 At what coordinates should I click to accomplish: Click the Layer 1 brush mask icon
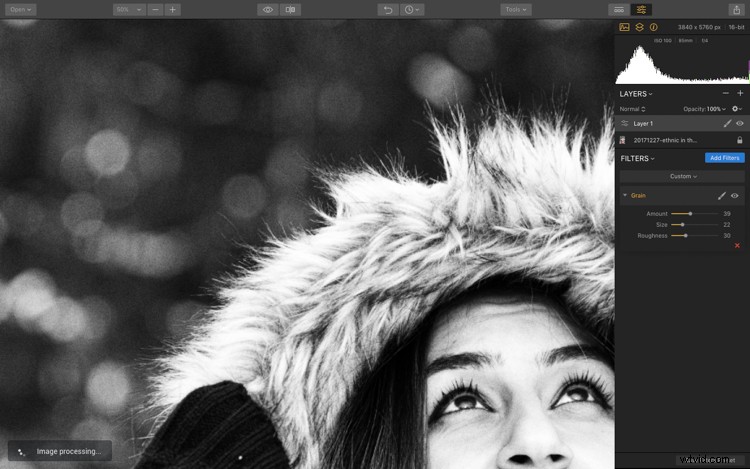tap(727, 123)
